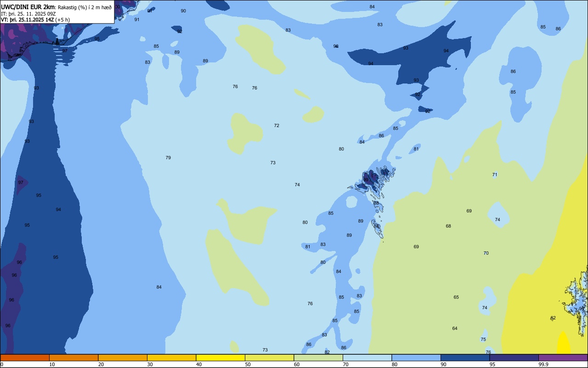Click the 30–40 golden legend color block

[x=171, y=357]
